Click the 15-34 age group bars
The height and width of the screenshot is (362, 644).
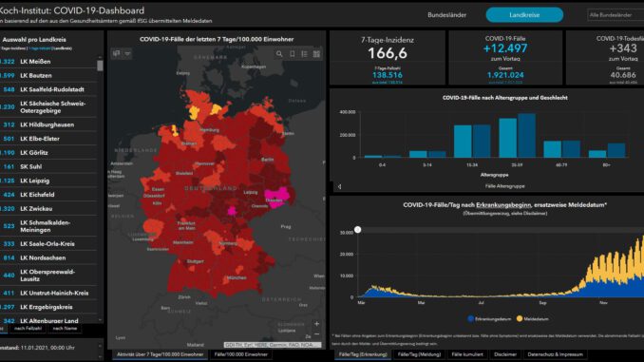point(472,141)
